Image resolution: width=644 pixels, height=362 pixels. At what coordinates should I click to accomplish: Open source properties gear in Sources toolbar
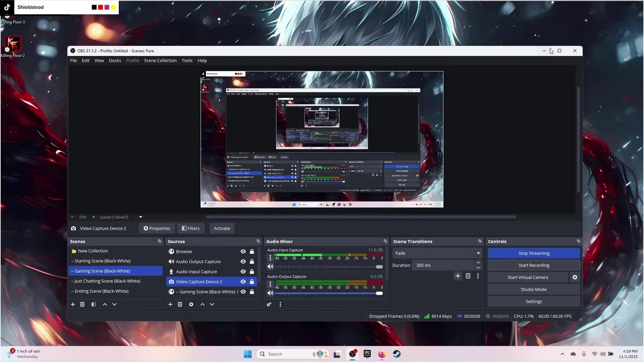pyautogui.click(x=191, y=304)
